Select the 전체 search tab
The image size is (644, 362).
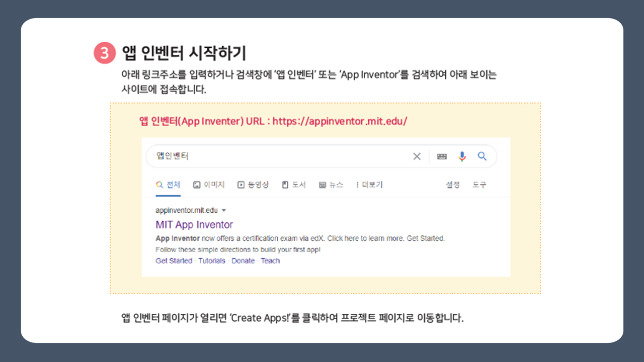(168, 185)
